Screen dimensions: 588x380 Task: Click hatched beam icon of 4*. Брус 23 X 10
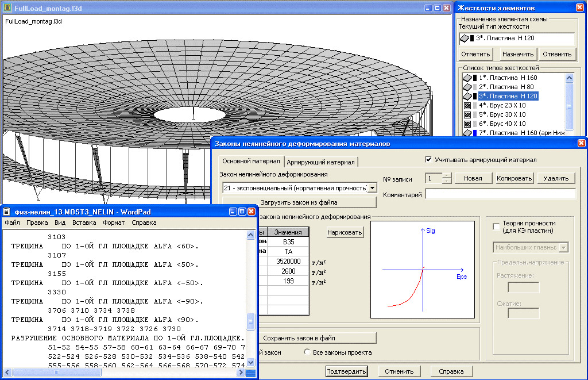click(467, 105)
